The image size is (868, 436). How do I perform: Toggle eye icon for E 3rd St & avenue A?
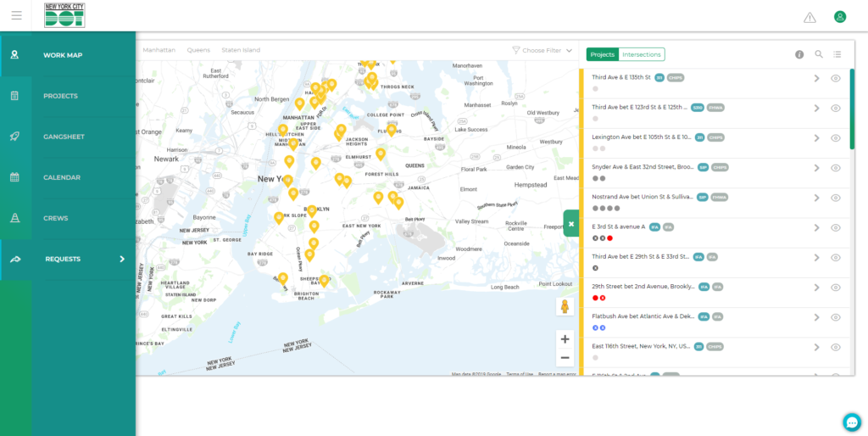click(835, 227)
